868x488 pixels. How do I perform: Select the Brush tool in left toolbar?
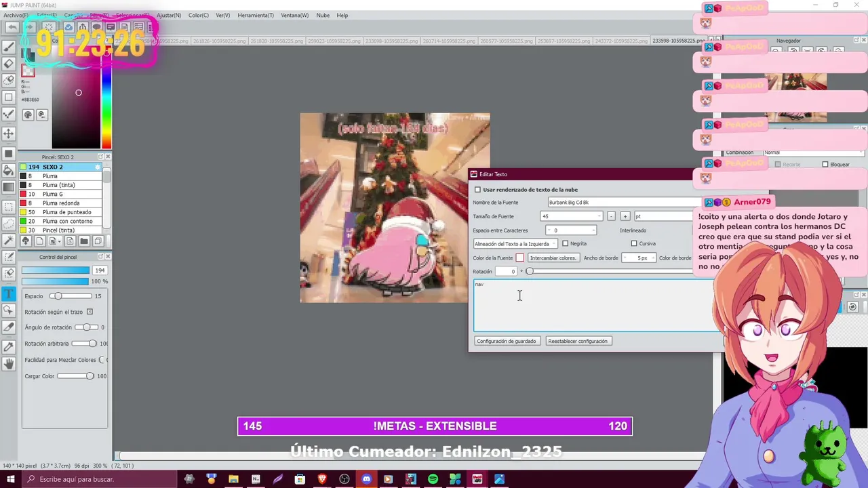click(9, 47)
